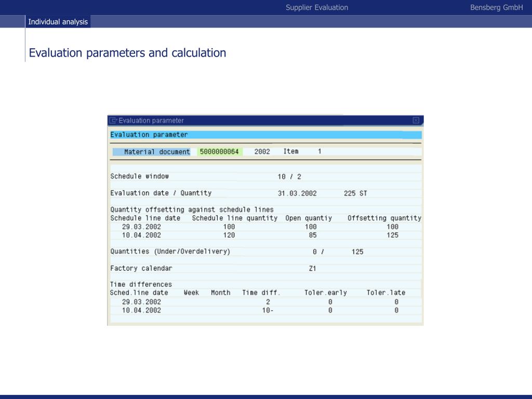Open the Individual analysis tab
532x399 pixels.
[x=58, y=22]
